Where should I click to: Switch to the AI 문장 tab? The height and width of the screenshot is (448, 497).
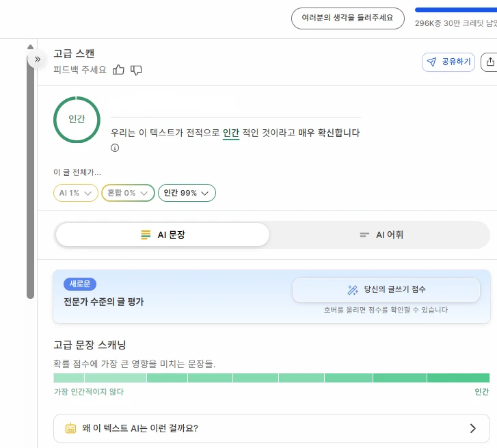163,235
